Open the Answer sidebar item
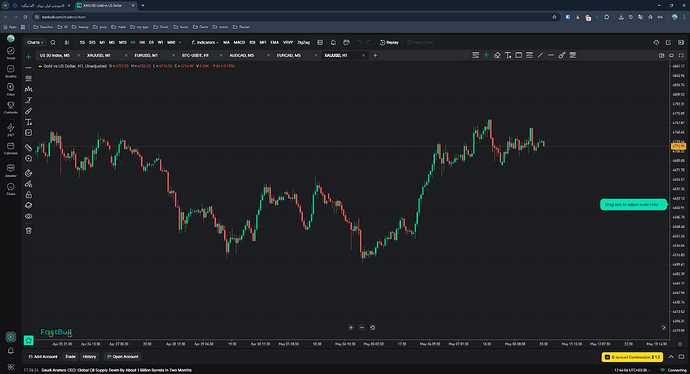The image size is (690, 374). [x=11, y=170]
